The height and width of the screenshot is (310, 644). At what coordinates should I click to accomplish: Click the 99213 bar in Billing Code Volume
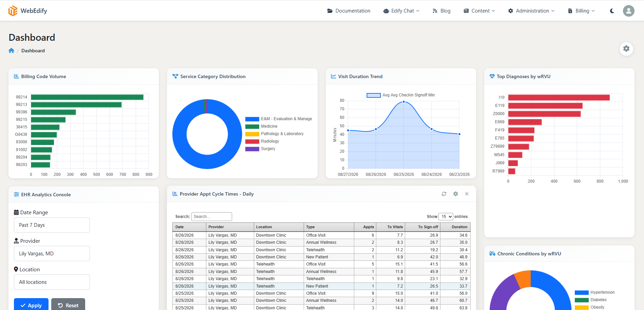pos(76,105)
